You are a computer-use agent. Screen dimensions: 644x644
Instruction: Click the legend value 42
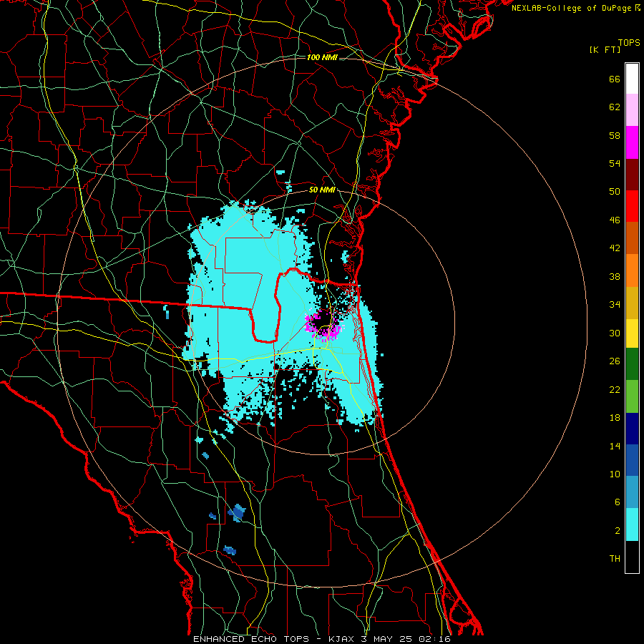[x=615, y=248]
